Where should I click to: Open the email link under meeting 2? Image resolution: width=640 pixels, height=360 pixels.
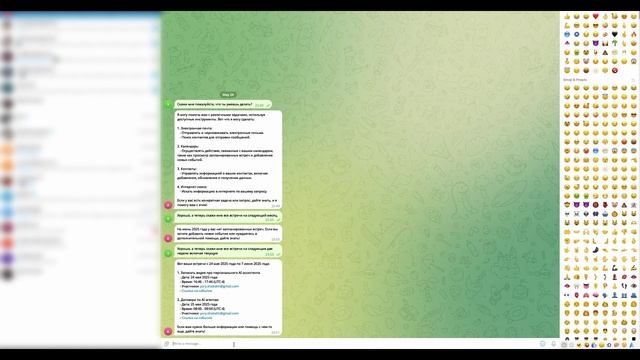coord(219,313)
